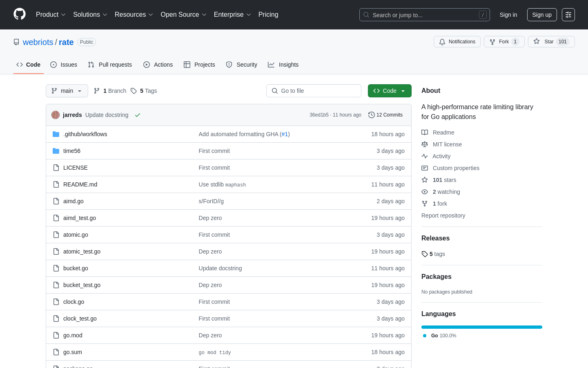
Task: Click the Sign in link
Action: click(508, 15)
